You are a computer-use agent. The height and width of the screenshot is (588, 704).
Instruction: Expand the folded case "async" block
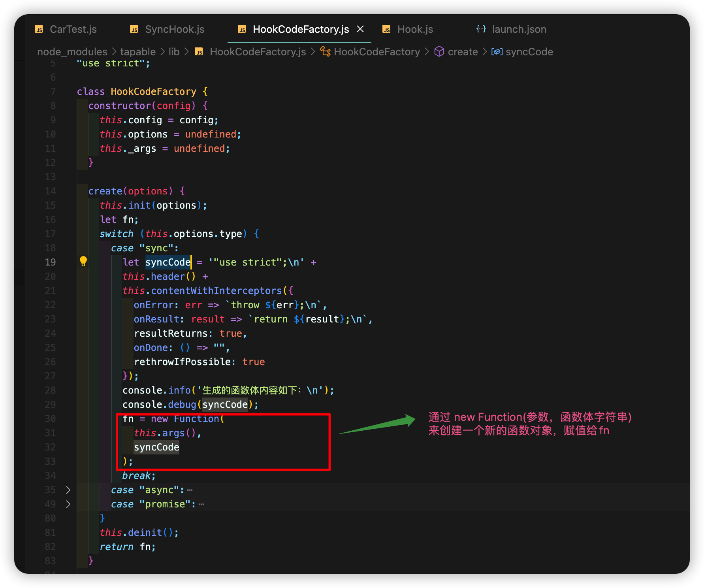[68, 490]
